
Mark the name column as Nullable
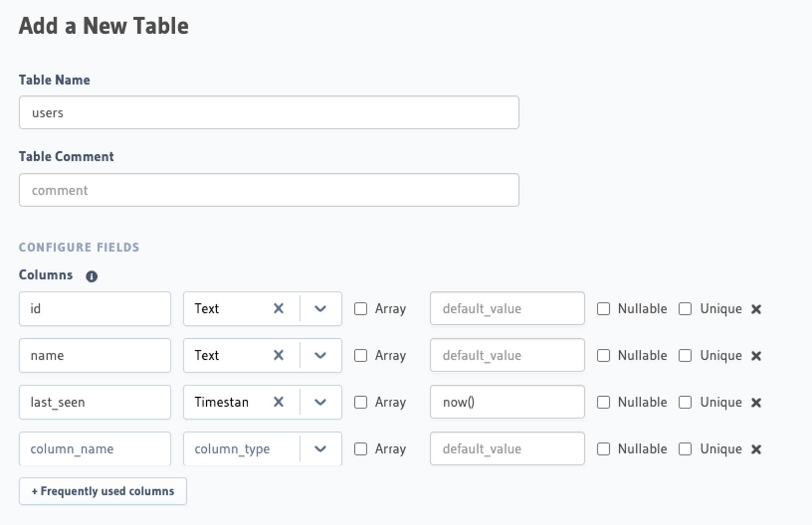(x=603, y=356)
